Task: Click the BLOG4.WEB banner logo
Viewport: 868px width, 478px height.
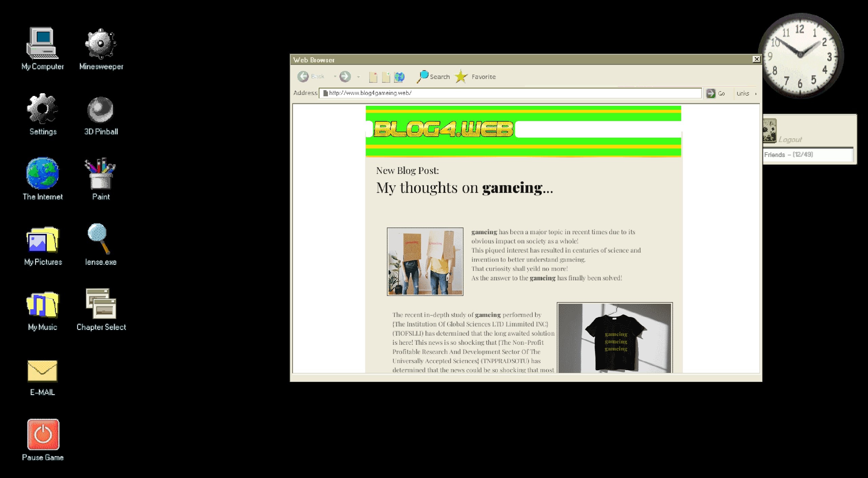Action: click(x=443, y=129)
